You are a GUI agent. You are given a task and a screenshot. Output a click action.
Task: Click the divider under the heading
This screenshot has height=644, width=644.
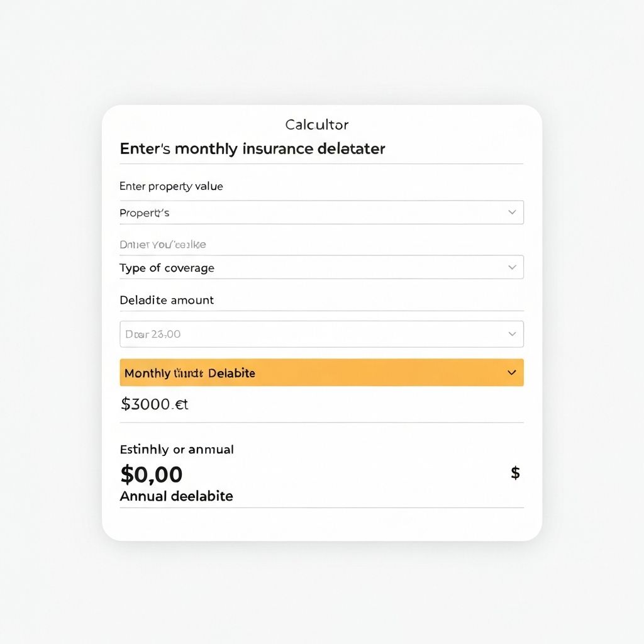click(x=321, y=163)
